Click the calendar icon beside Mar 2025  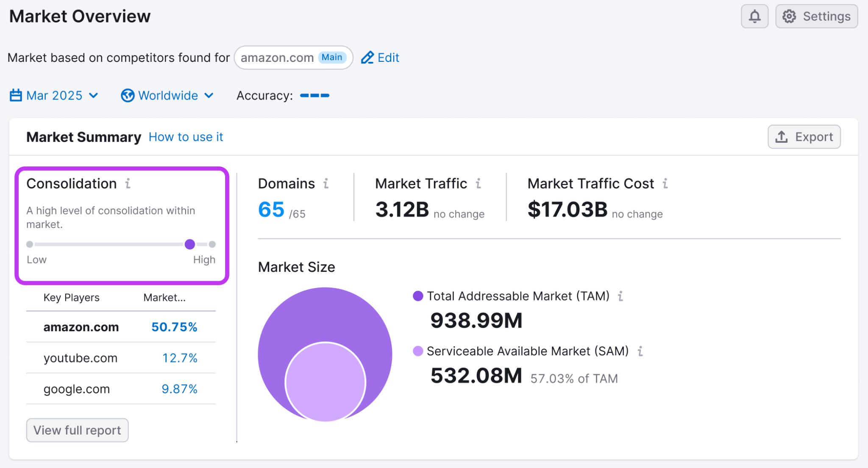click(x=15, y=95)
